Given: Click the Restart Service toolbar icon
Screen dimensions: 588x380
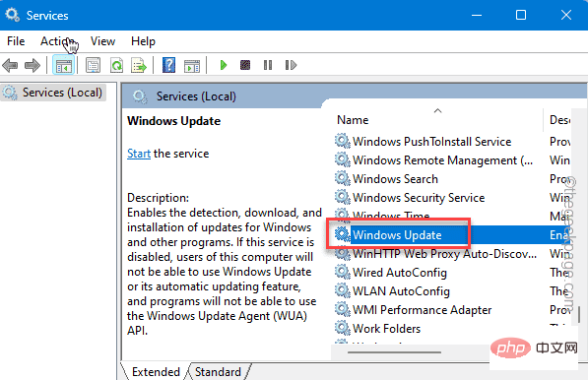Looking at the screenshot, I should [x=291, y=65].
